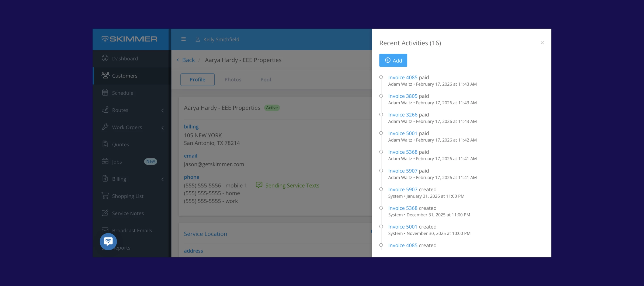Click the Add activity button
Image resolution: width=644 pixels, height=286 pixels.
(393, 60)
